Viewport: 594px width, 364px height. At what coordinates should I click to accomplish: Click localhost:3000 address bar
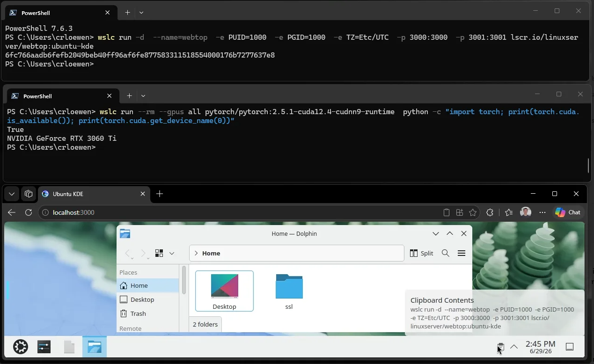(x=239, y=212)
